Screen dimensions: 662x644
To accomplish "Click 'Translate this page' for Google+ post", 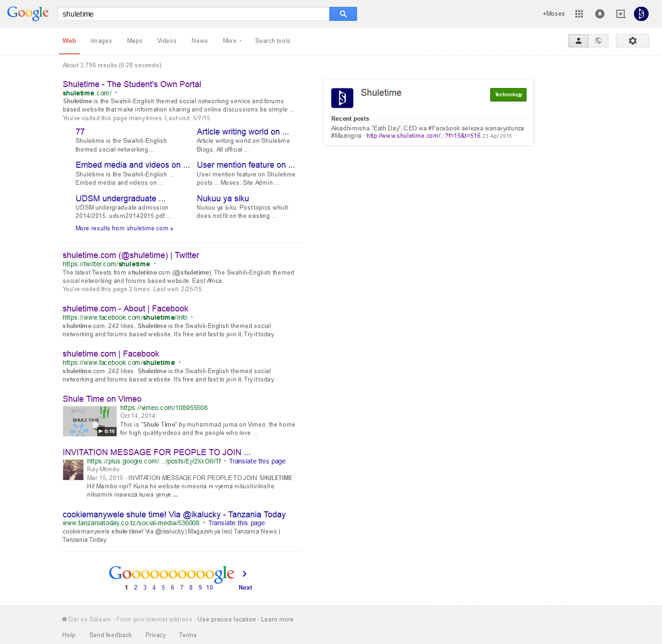I will (x=258, y=461).
